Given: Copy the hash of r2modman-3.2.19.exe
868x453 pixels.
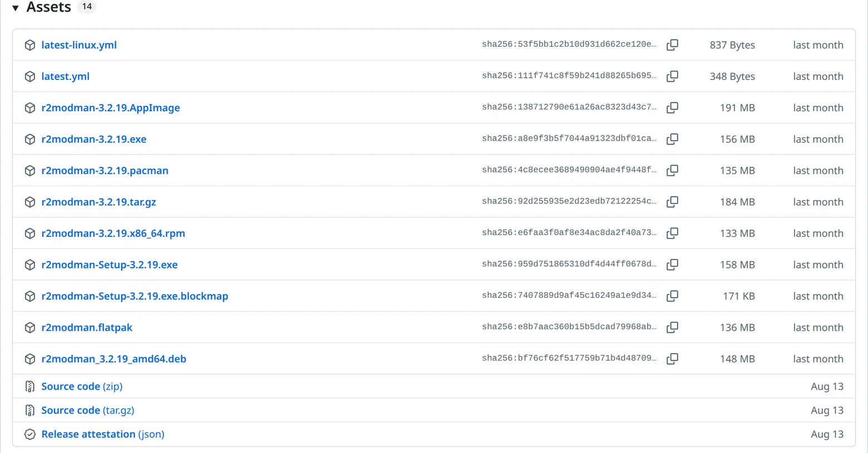Looking at the screenshot, I should (x=672, y=139).
